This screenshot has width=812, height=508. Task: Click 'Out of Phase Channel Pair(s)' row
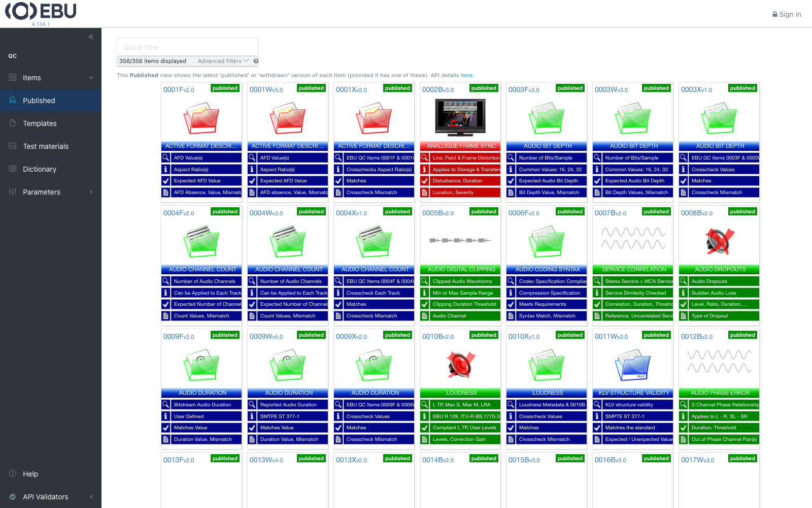(719, 439)
